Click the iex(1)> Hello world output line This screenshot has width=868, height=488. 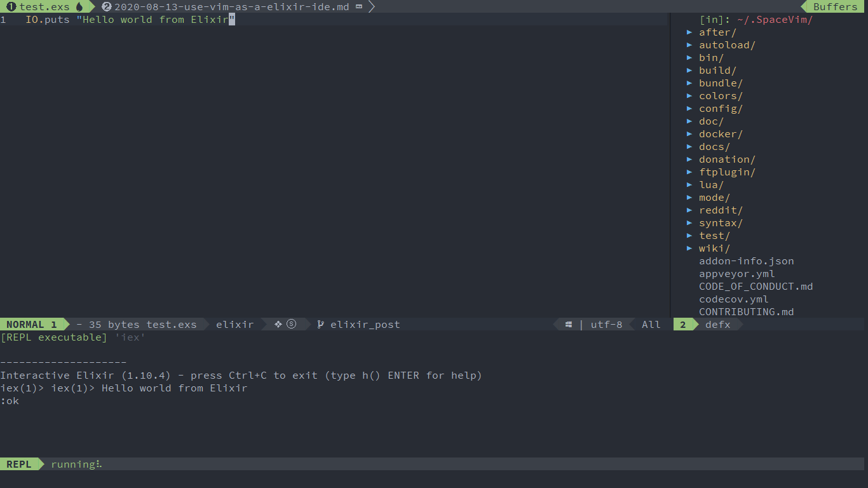[x=124, y=388]
